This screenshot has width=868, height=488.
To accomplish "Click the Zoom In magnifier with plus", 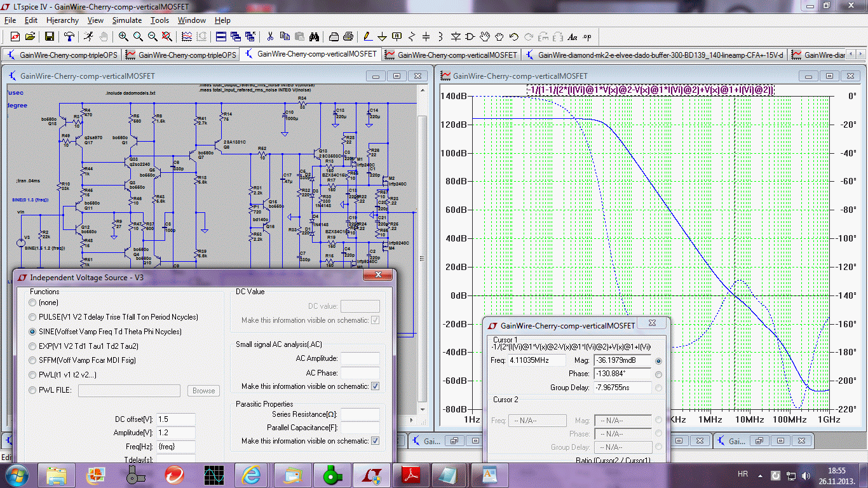I will pyautogui.click(x=123, y=36).
